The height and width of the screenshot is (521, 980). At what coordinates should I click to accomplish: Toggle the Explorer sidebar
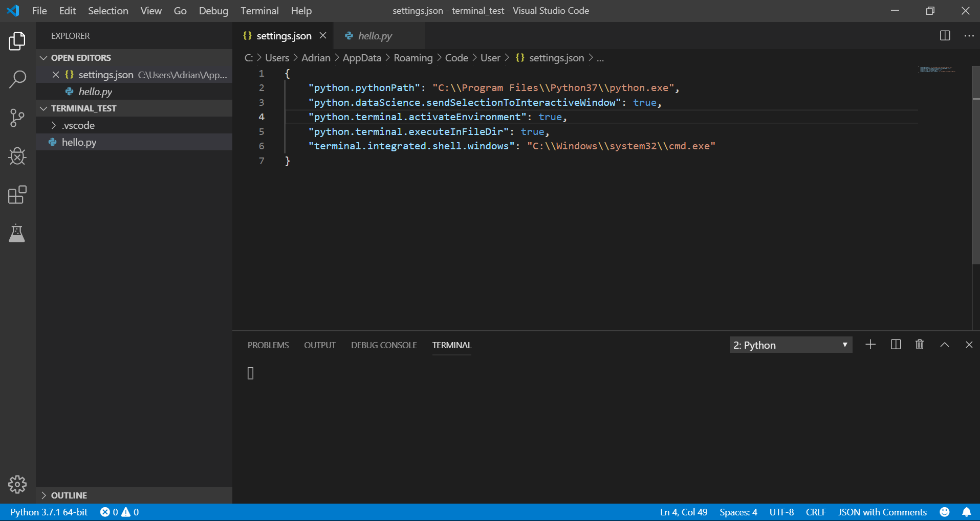[x=17, y=41]
